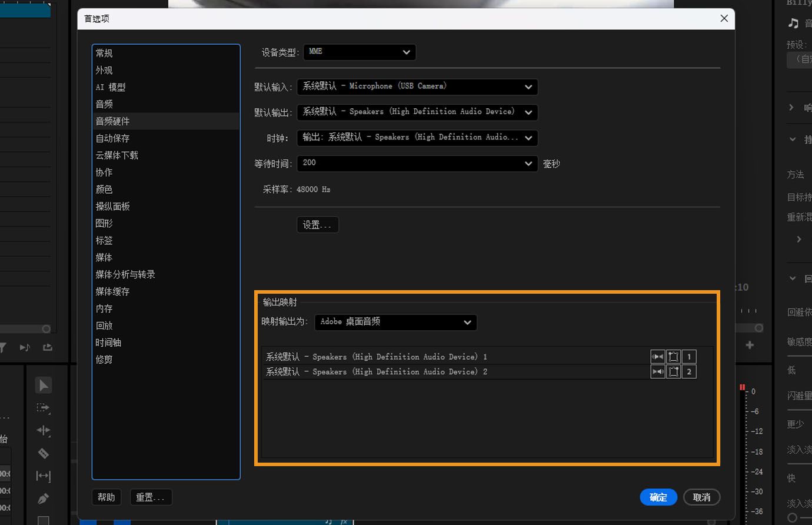Open the 默认输出 Speakers dropdown
Screen dimensions: 812x525
(x=417, y=112)
